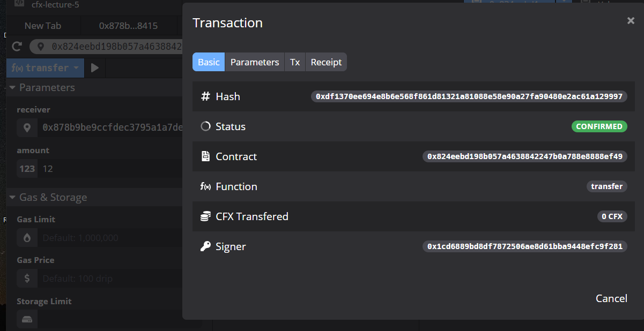Viewport: 644px width, 331px height.
Task: Click the reload icon beside address bar
Action: 17,47
